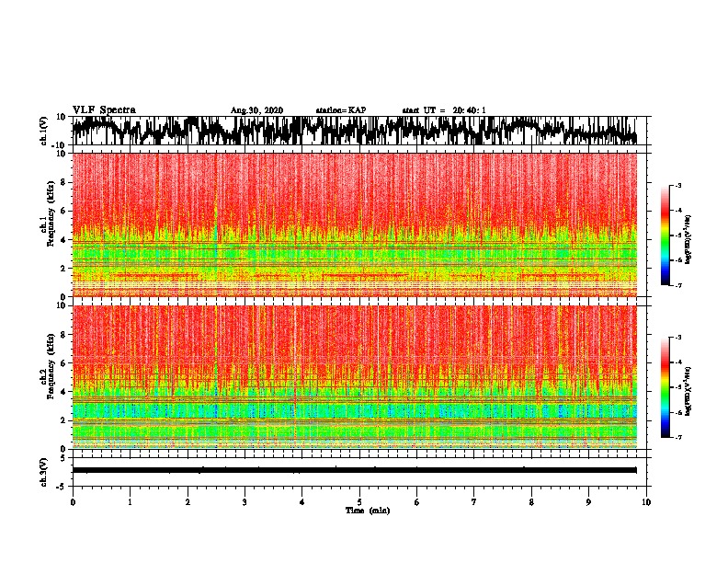Viewport: 728px width, 563px height.
Task: Click the "VLF Spectra" plot title
Action: point(104,109)
